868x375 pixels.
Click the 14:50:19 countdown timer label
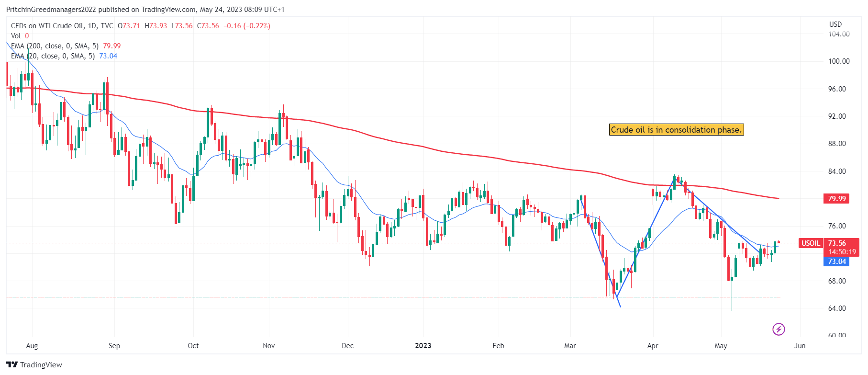coord(842,252)
